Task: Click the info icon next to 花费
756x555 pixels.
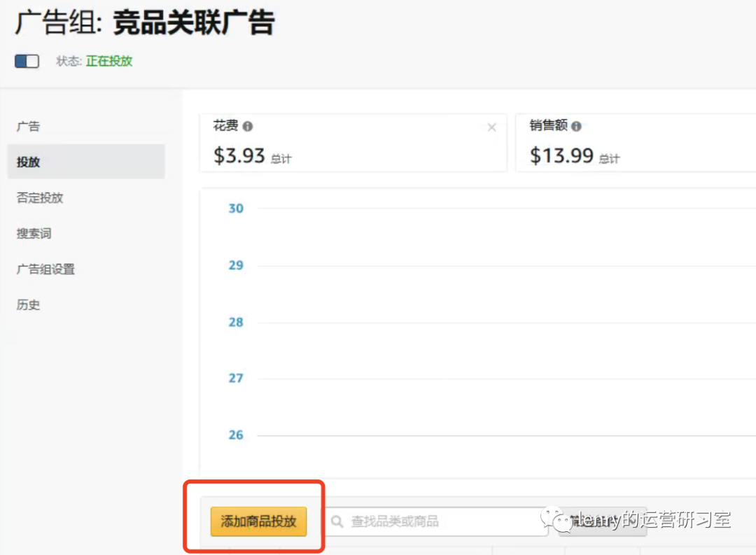Action: pos(247,127)
